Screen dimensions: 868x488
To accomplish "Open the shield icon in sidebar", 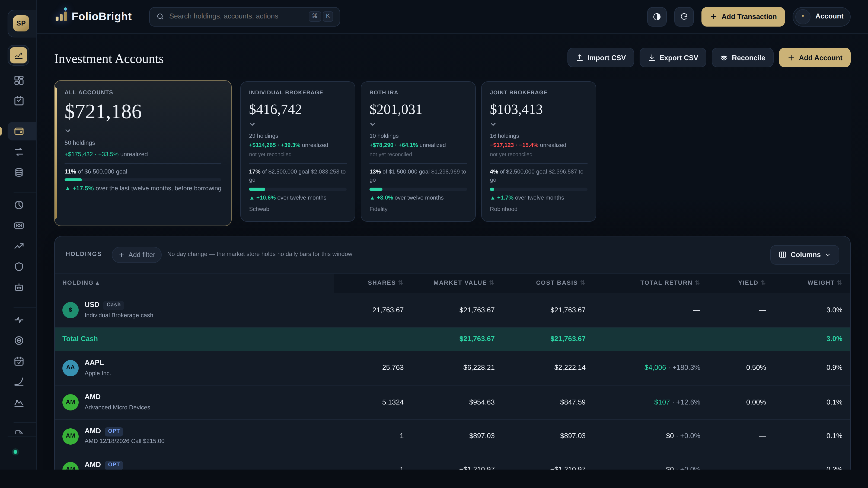I will pos(19,267).
